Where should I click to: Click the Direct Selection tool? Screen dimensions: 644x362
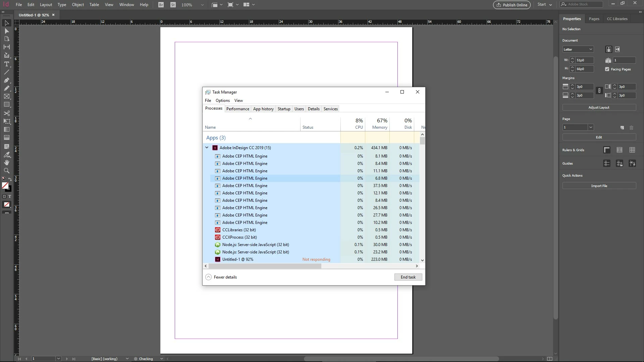click(x=6, y=31)
